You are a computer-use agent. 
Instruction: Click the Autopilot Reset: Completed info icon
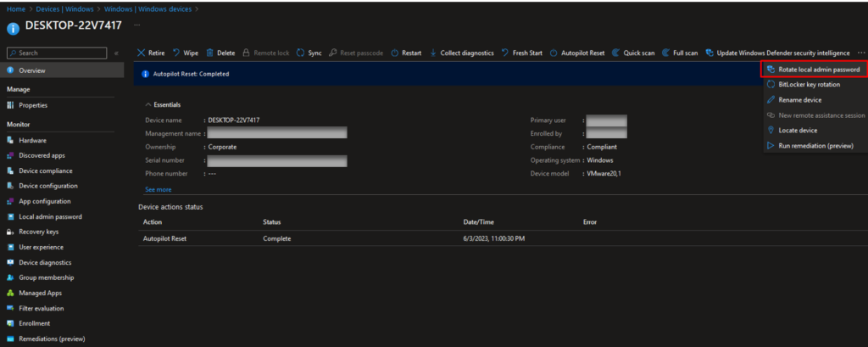pos(146,75)
